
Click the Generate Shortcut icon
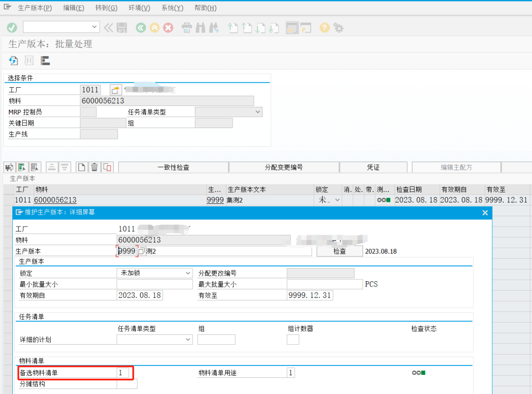click(306, 28)
